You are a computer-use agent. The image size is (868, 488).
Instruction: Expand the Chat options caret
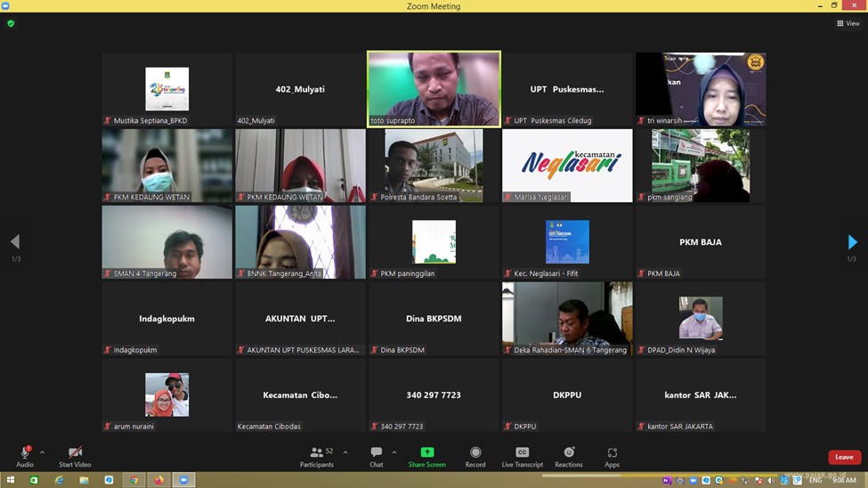[x=394, y=452]
